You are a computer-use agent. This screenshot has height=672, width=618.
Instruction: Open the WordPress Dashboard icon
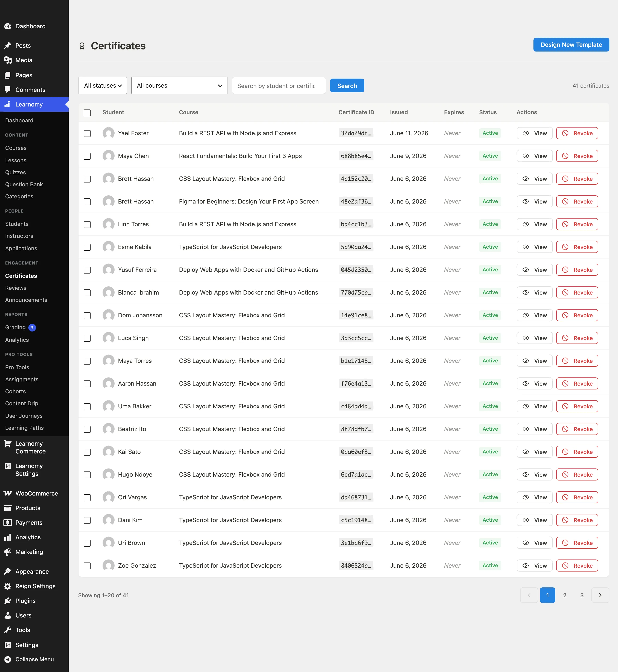pyautogui.click(x=8, y=26)
